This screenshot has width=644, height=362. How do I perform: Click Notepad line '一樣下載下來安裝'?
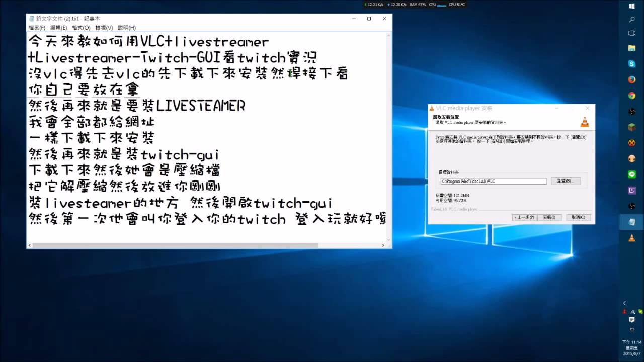coord(91,138)
